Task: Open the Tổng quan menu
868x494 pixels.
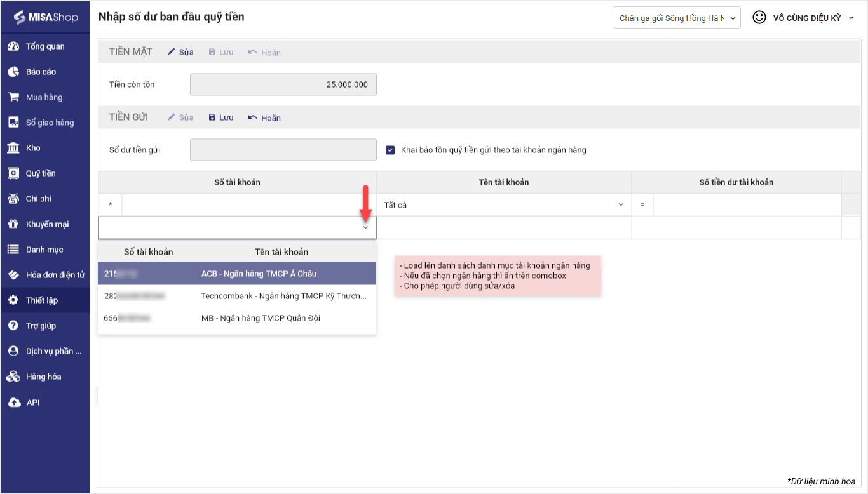Action: click(45, 46)
